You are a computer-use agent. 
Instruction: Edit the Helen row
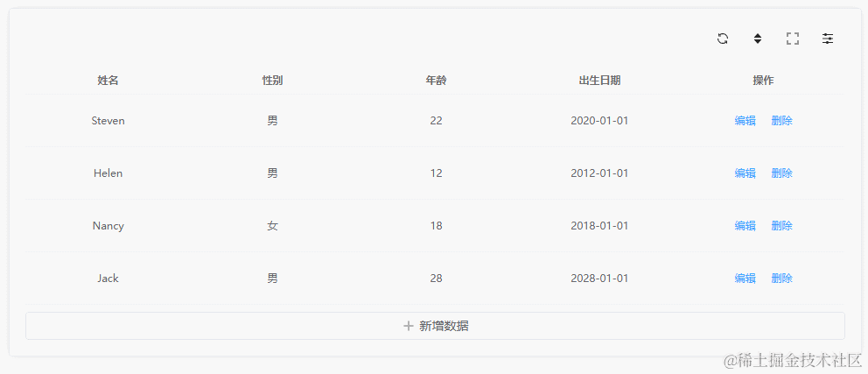pos(745,173)
